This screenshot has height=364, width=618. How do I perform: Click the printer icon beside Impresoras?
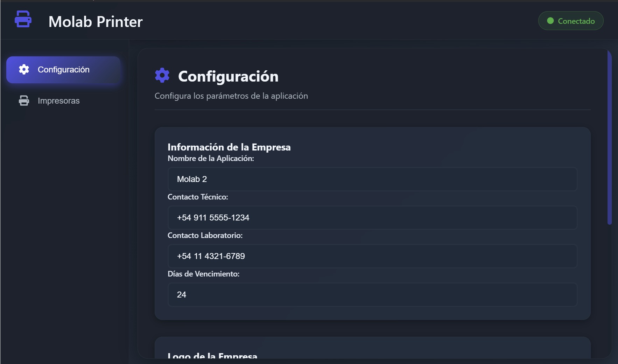[x=23, y=101]
